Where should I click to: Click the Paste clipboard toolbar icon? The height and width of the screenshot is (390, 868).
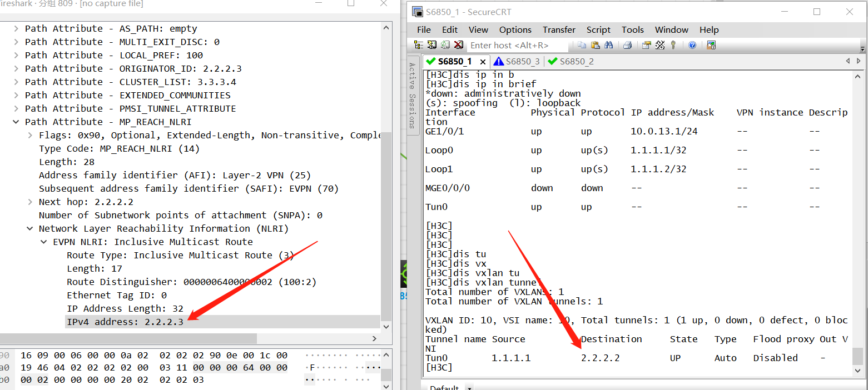595,45
